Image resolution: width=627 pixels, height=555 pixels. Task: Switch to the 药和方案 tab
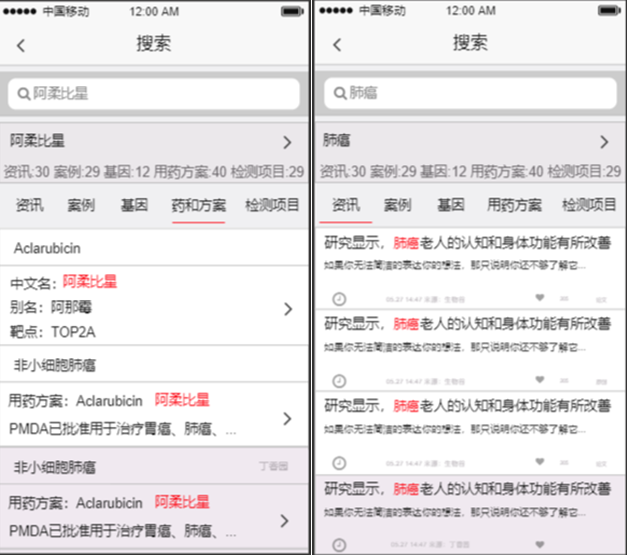coord(198,206)
